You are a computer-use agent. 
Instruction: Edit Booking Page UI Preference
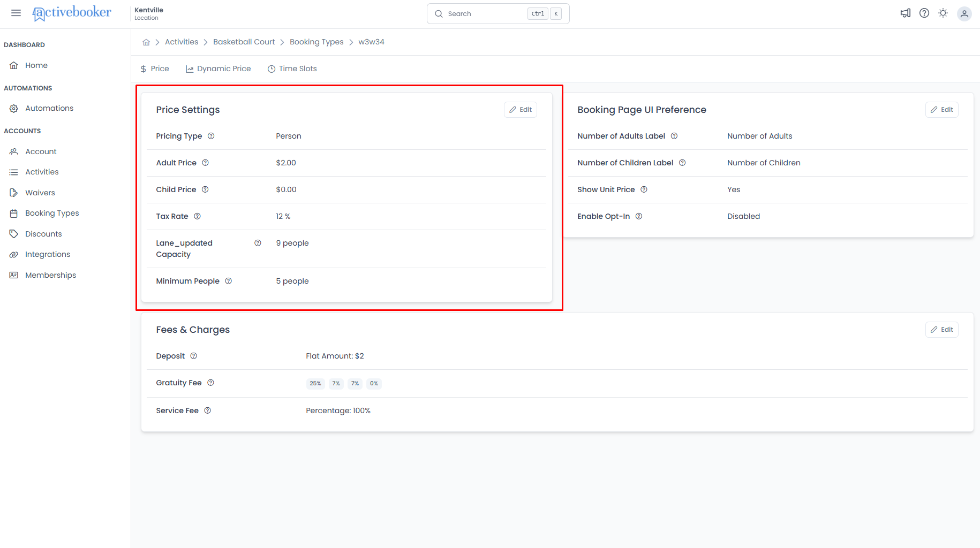[x=942, y=110]
